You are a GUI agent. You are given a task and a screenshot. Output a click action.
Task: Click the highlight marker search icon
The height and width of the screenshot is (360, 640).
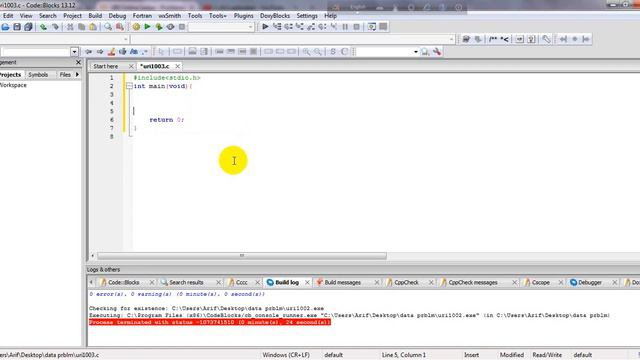(x=111, y=52)
